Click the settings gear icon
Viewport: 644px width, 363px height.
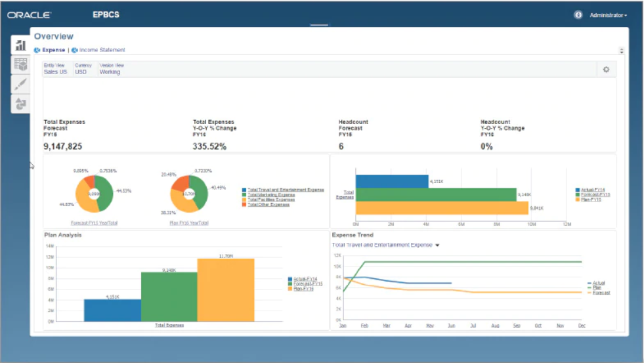click(x=606, y=70)
